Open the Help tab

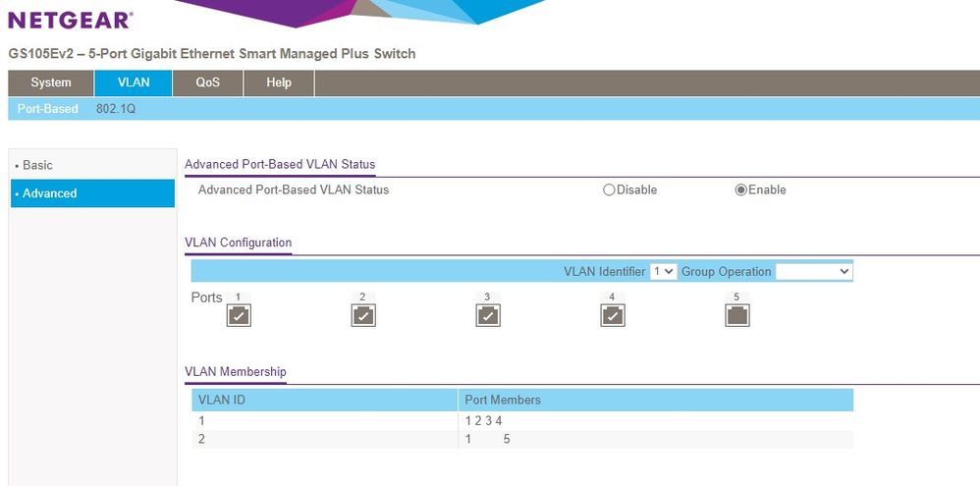tap(279, 83)
